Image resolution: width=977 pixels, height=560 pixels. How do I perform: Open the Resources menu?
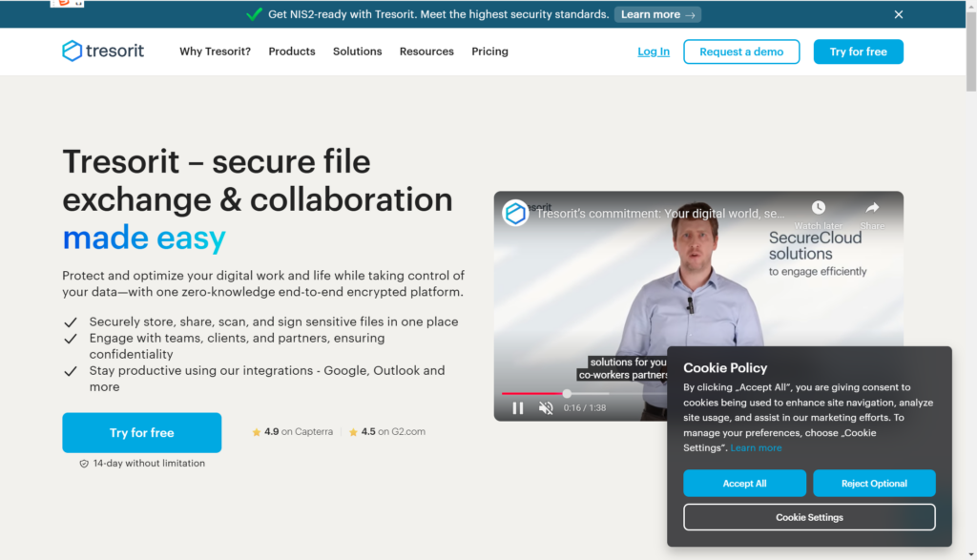426,52
